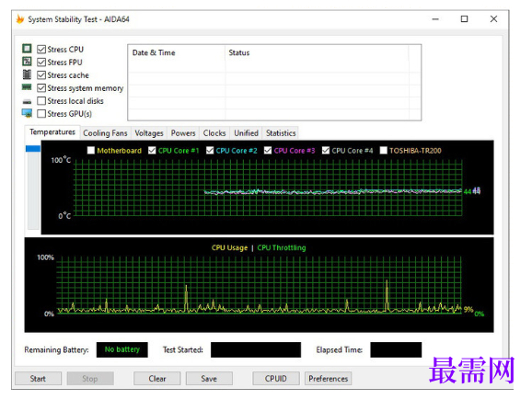Switch to the Cooling Fans tab
The height and width of the screenshot is (399, 532).
click(x=105, y=133)
